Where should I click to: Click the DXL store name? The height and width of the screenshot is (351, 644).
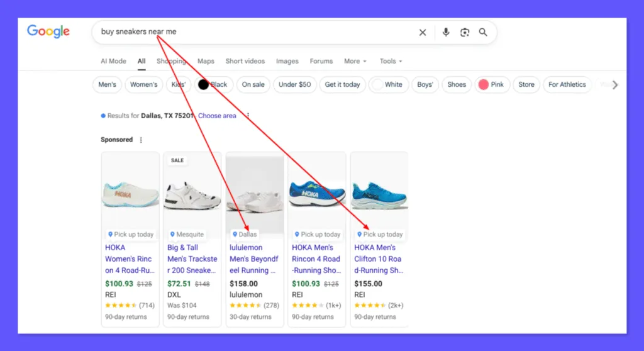click(174, 294)
